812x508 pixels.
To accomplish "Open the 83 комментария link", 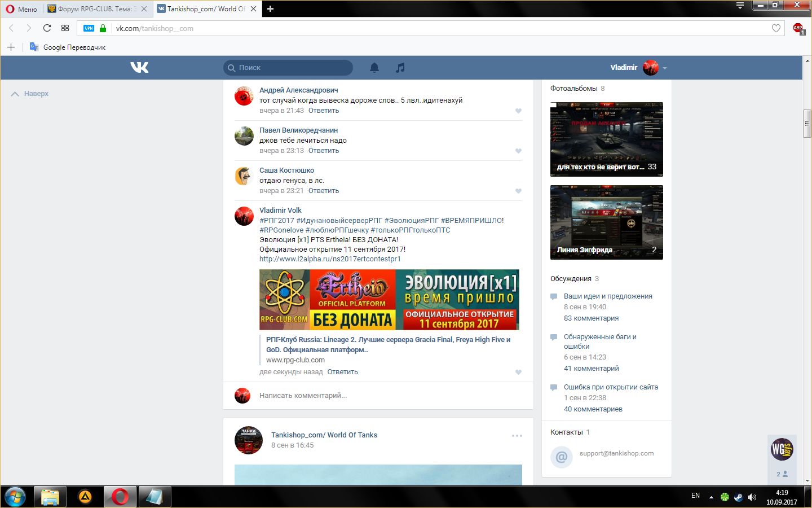I will [x=591, y=318].
